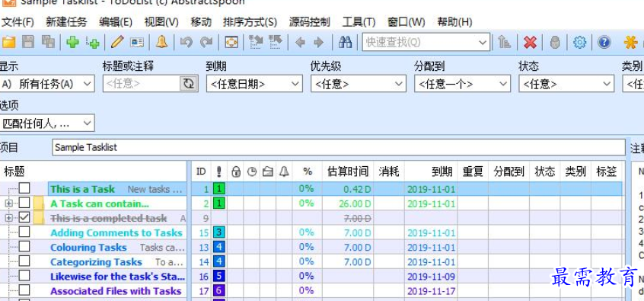644x301 pixels.
Task: Open the 编辑(E) menu
Action: [x=116, y=22]
